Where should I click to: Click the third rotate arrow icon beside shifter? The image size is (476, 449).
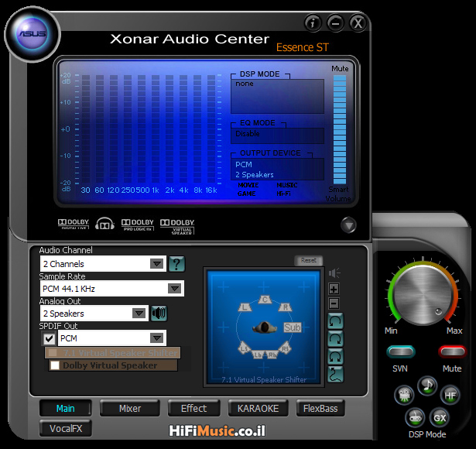click(335, 356)
